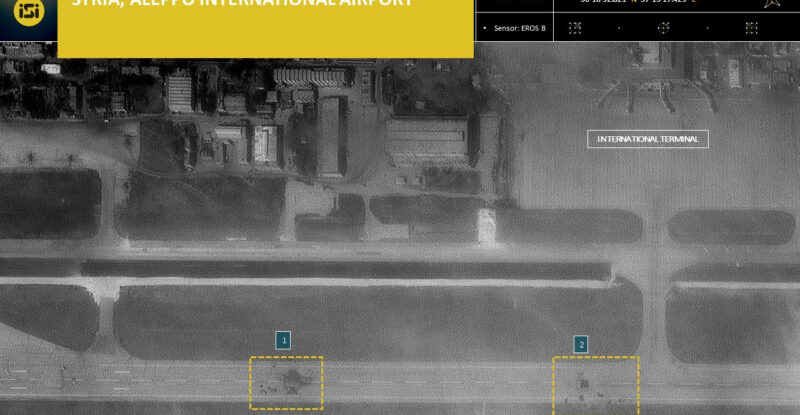Click the right dotted square icon
Screen dimensions: 800x415
pyautogui.click(x=751, y=28)
